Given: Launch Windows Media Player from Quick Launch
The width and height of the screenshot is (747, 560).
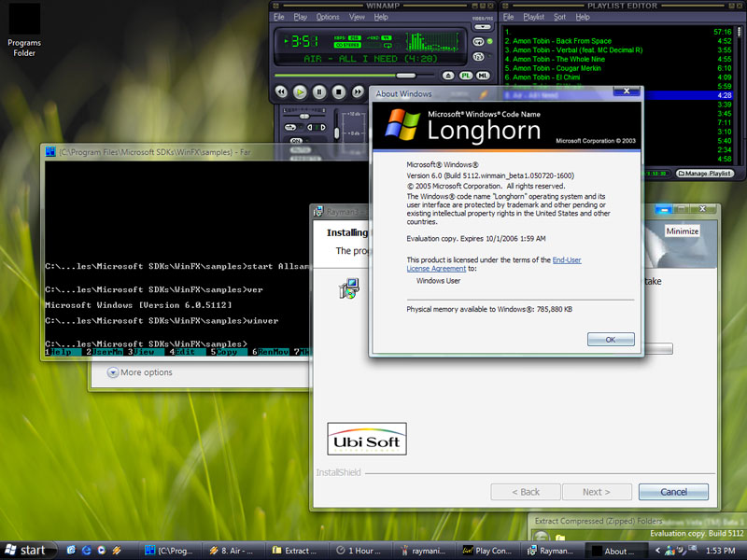Looking at the screenshot, I should (102, 551).
